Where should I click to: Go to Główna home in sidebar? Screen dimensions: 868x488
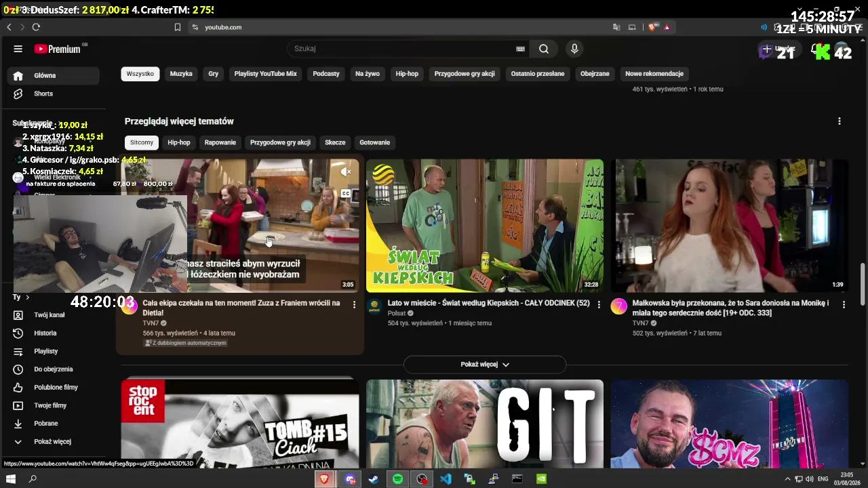pos(52,75)
